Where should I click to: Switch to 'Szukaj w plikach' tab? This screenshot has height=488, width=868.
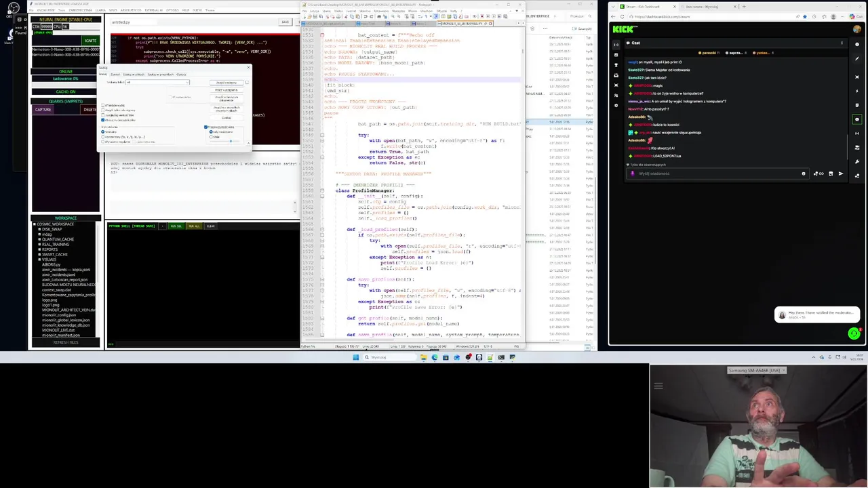[x=134, y=75]
